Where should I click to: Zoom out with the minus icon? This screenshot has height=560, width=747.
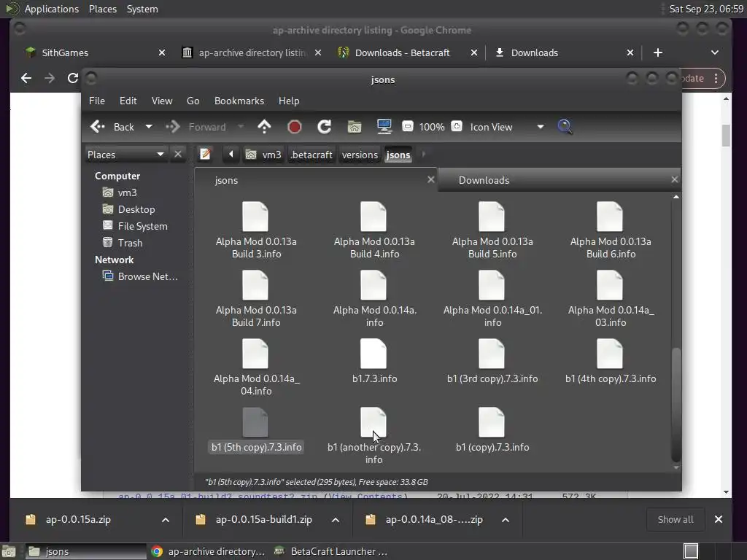click(x=407, y=126)
